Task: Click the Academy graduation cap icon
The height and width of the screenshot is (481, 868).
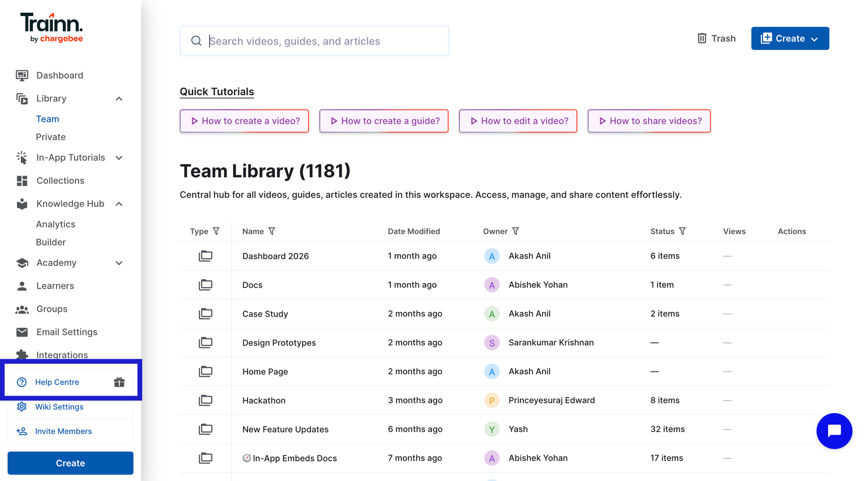Action: [x=22, y=263]
